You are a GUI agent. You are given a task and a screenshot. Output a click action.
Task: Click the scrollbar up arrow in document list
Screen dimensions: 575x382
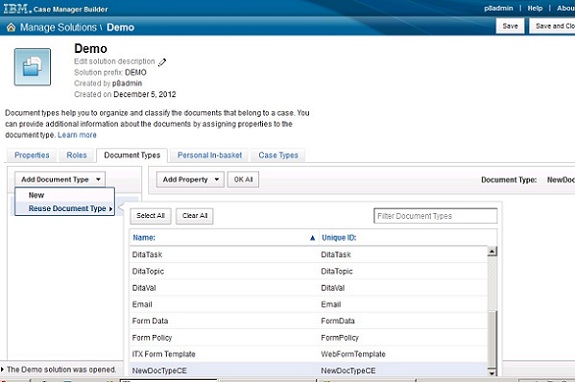[x=492, y=251]
